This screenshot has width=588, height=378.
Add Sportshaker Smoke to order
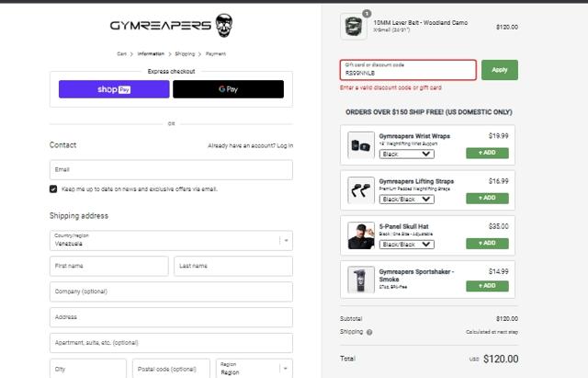[487, 286]
